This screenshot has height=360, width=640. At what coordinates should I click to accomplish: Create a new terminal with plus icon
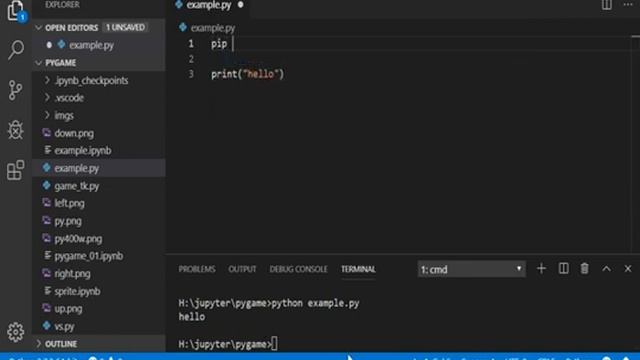[541, 269]
